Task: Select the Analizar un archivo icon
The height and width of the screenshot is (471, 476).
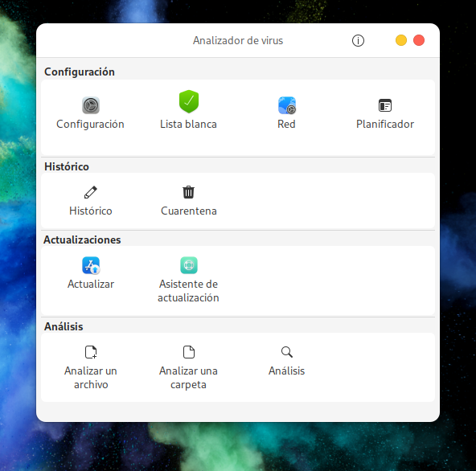Action: pyautogui.click(x=91, y=352)
